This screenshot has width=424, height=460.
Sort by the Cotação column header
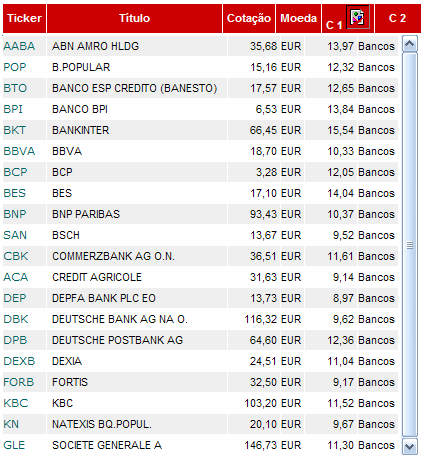pos(249,18)
